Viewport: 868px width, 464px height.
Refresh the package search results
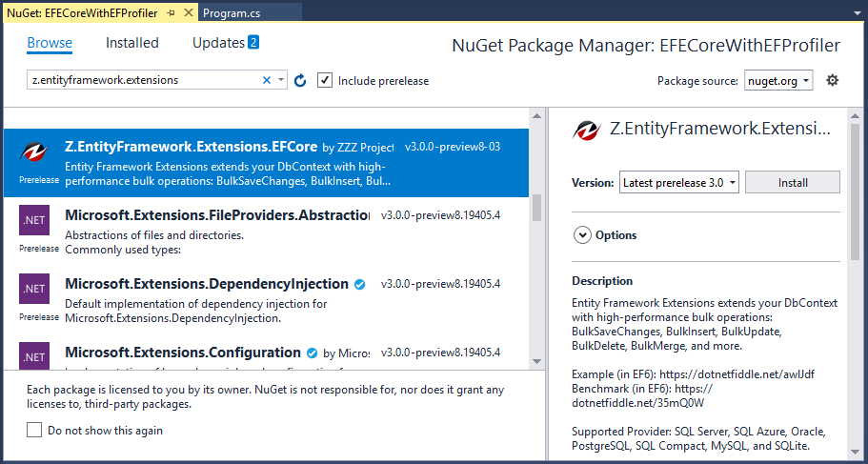[300, 81]
